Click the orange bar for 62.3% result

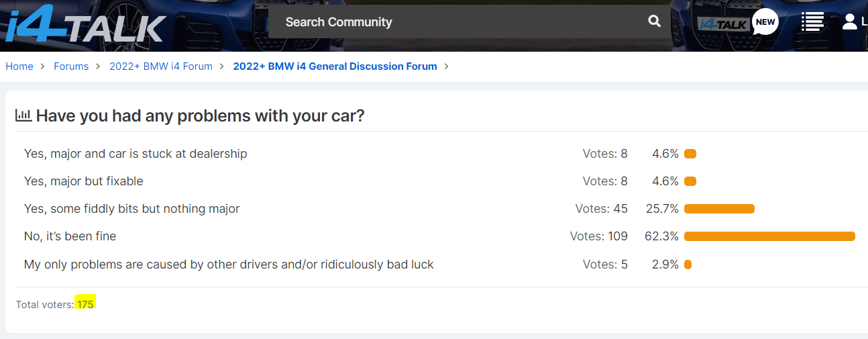pyautogui.click(x=769, y=236)
